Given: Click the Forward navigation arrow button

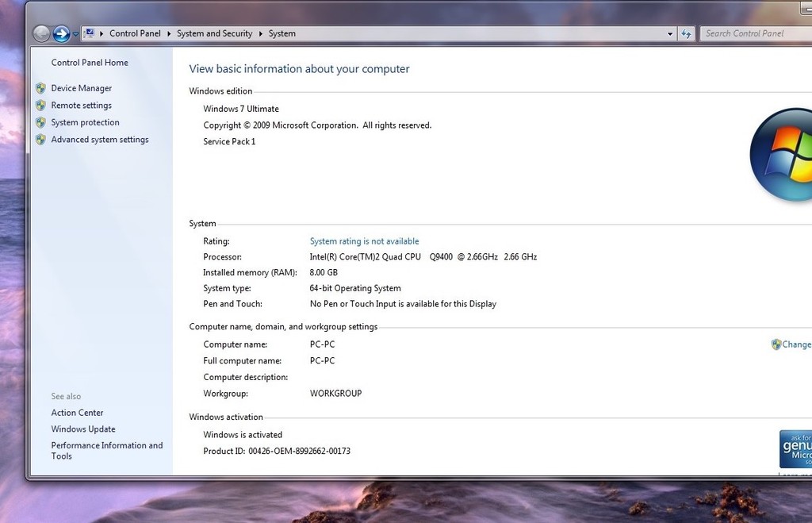Looking at the screenshot, I should [61, 33].
